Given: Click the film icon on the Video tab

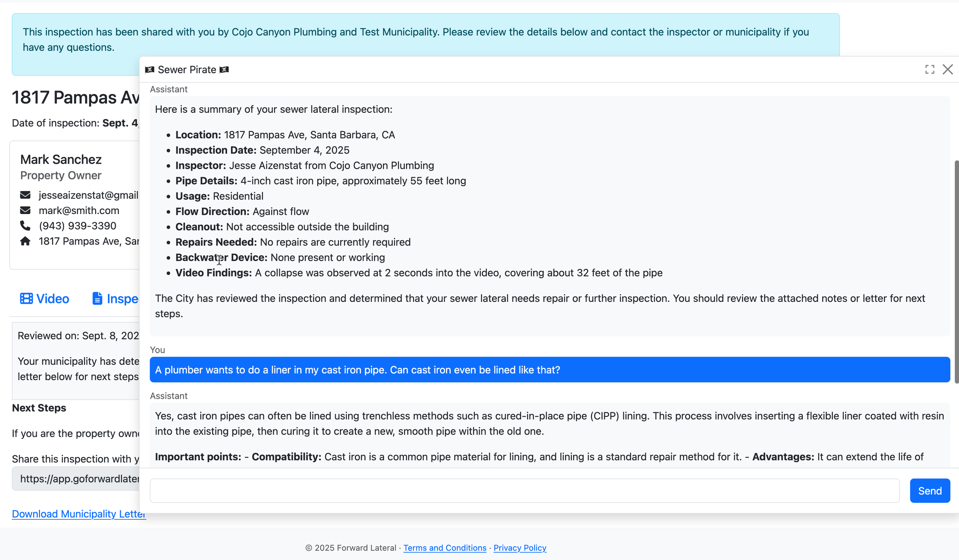Looking at the screenshot, I should [26, 299].
